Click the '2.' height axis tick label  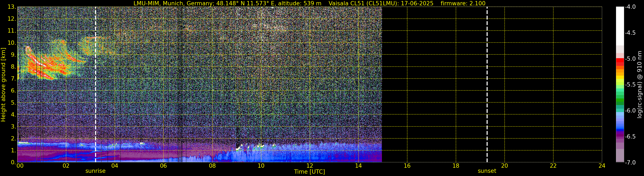13,139
